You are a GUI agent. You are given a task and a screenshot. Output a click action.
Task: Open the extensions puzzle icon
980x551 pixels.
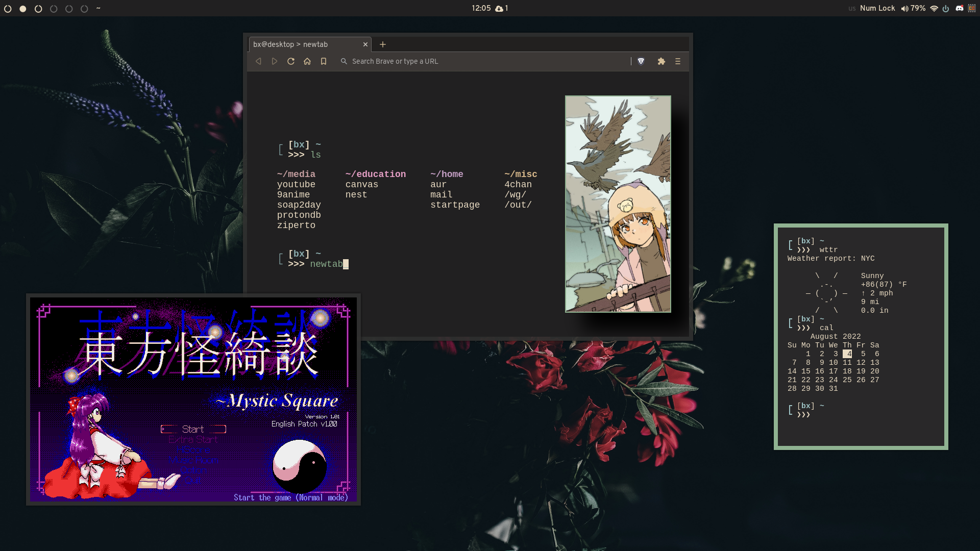pos(661,61)
